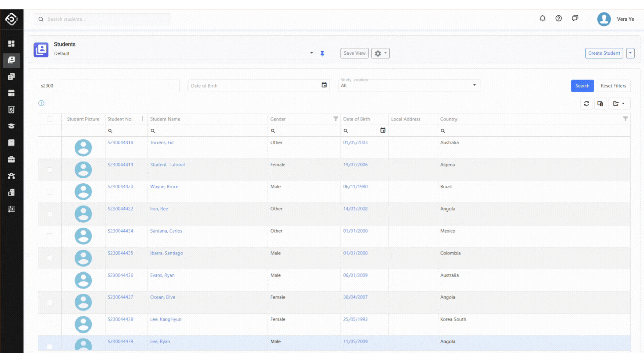Expand the arrow beside Create Student
644x362 pixels.
(x=630, y=53)
